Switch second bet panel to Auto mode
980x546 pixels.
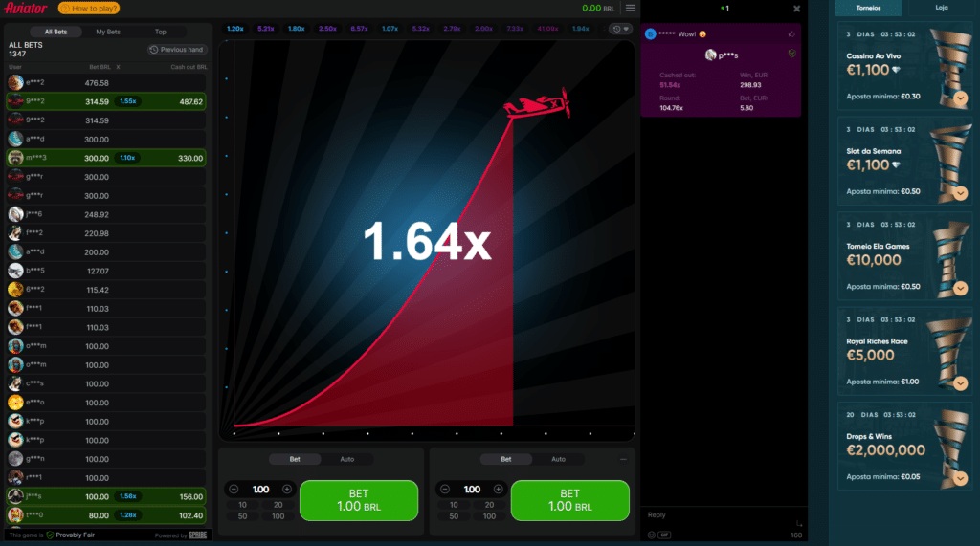coord(558,459)
